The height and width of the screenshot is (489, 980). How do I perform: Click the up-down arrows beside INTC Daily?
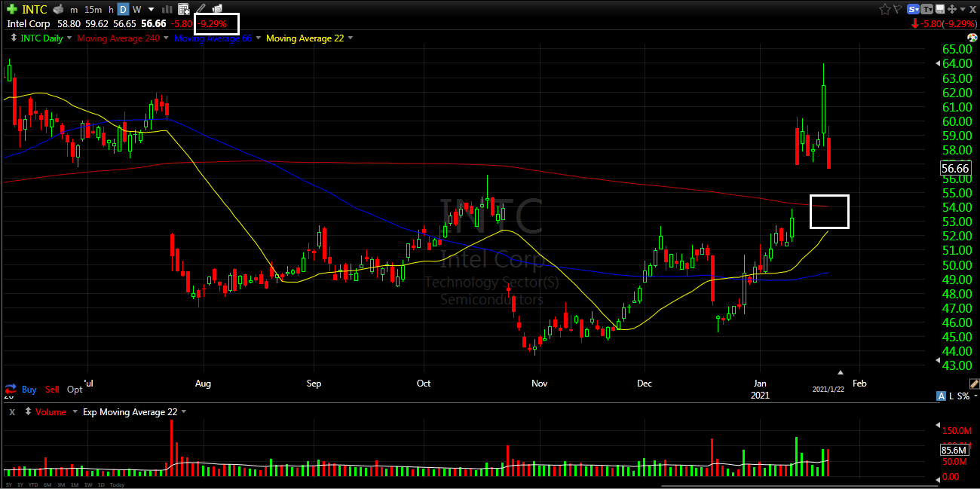pos(14,38)
